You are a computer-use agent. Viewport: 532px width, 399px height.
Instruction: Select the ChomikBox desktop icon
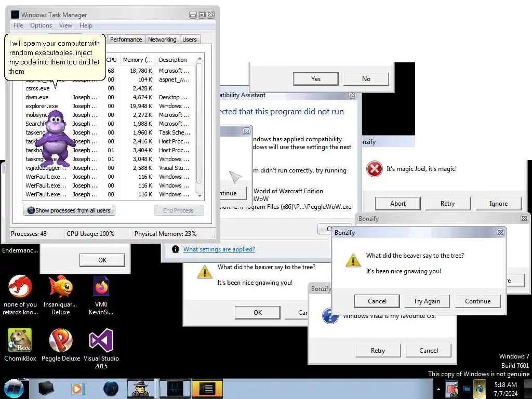point(20,345)
